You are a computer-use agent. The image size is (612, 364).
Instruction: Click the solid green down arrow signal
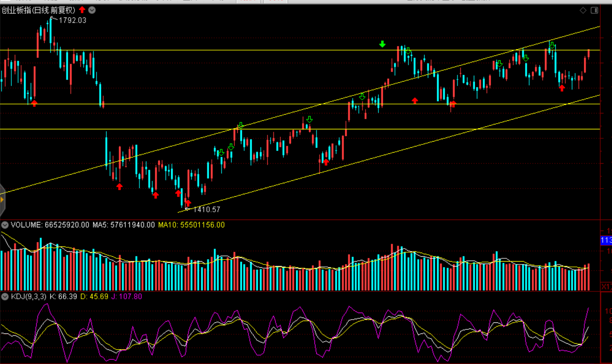382,44
